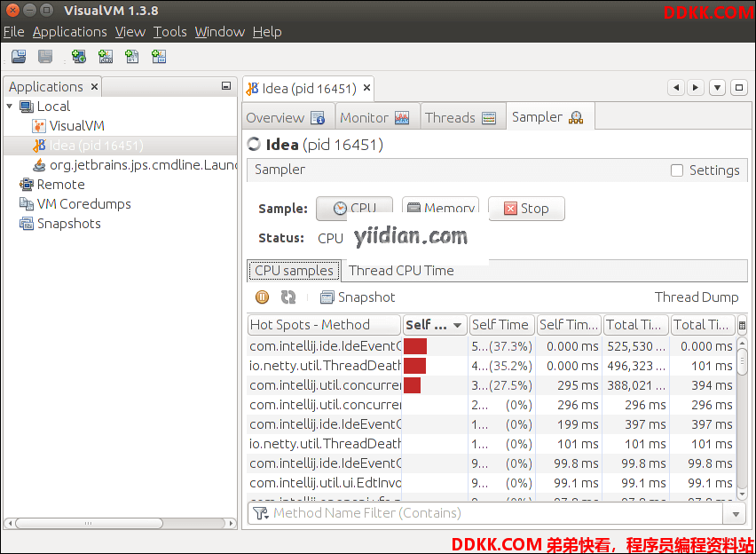
Task: Switch to the Overview tab
Action: tap(288, 118)
